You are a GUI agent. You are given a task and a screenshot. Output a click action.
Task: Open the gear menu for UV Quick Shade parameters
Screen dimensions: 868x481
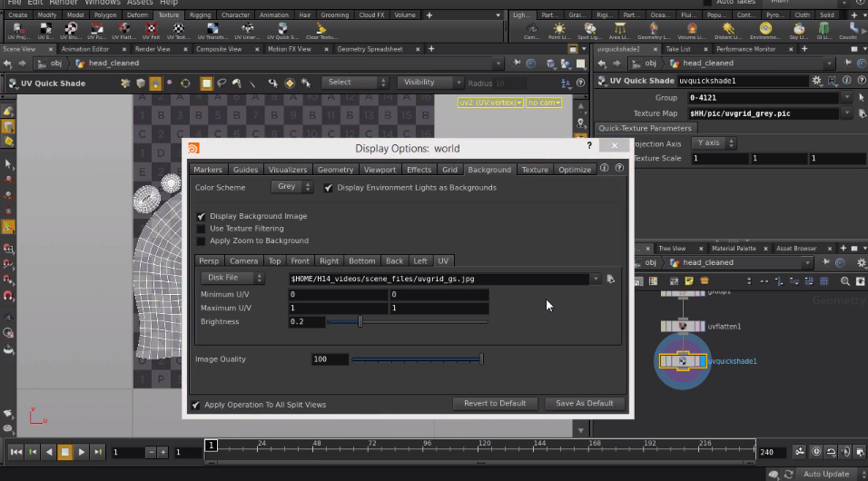click(817, 81)
